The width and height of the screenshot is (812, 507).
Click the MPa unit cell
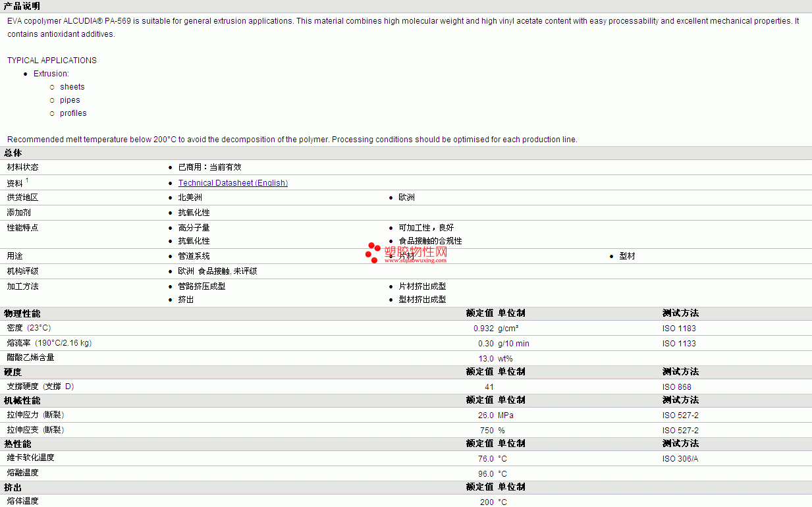[x=506, y=415]
